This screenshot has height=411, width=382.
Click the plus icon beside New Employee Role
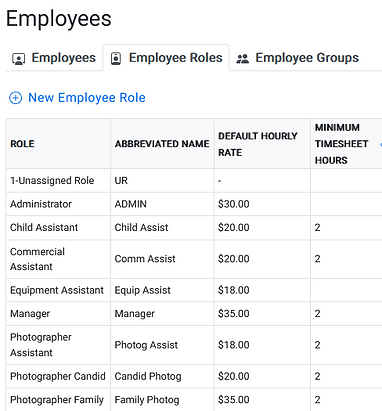click(x=15, y=98)
